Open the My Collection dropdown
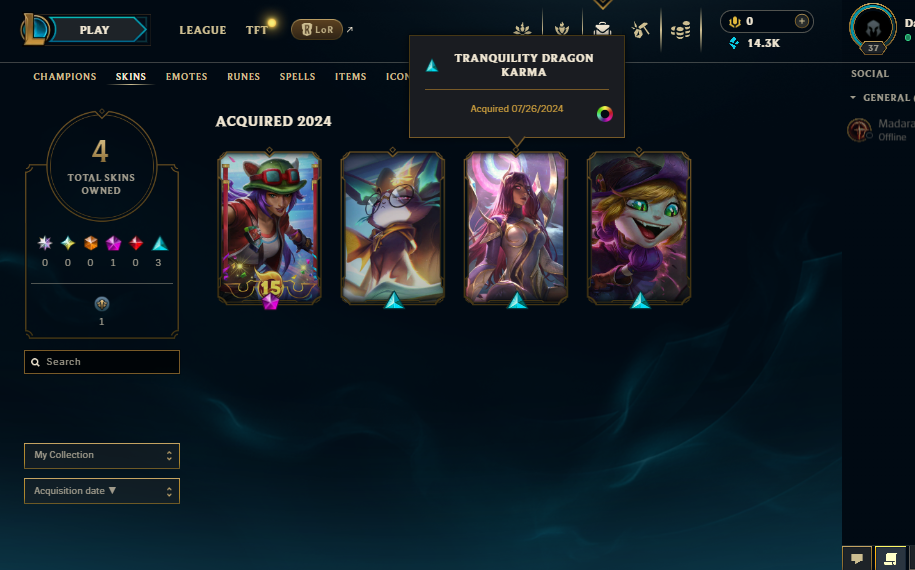This screenshot has width=915, height=570. point(102,456)
